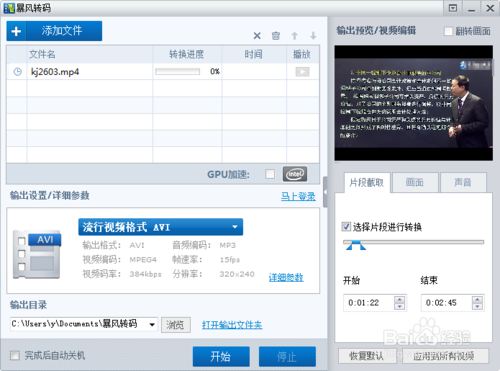Click the 时间 column header

pyautogui.click(x=254, y=54)
